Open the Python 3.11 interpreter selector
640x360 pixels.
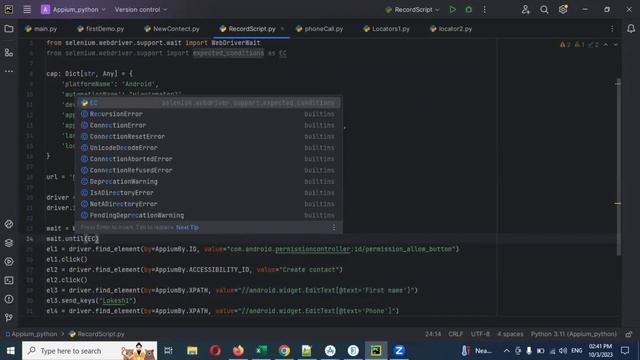pos(573,334)
